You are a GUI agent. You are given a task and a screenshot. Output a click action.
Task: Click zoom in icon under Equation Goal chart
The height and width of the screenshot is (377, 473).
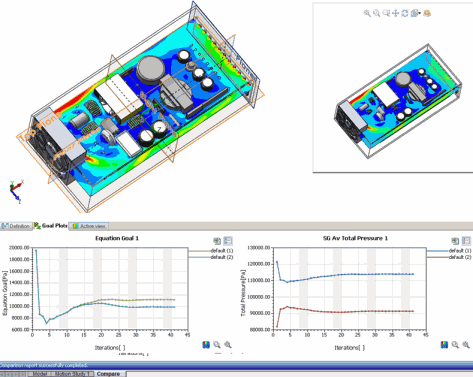click(x=228, y=345)
